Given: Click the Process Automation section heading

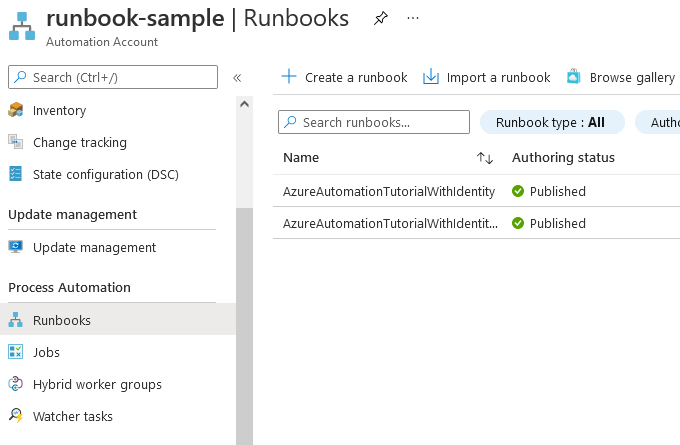Looking at the screenshot, I should click(69, 287).
